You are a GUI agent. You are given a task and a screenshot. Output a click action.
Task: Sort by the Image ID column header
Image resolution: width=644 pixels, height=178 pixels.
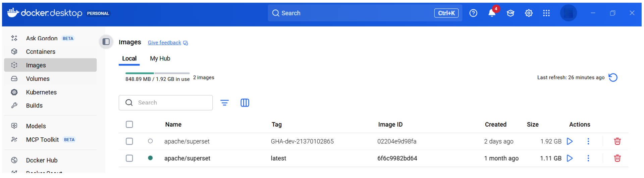coord(390,125)
